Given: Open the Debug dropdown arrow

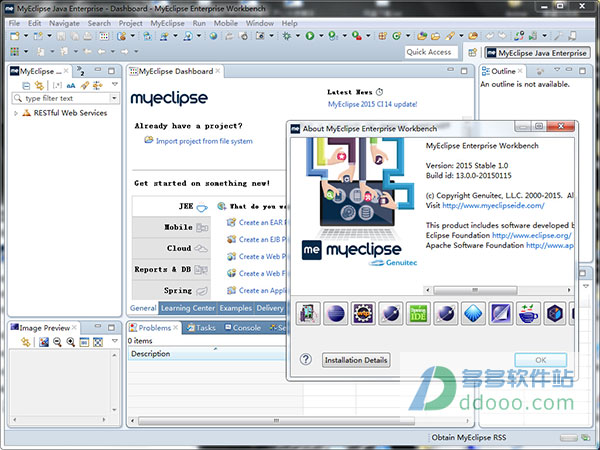Looking at the screenshot, I should pyautogui.click(x=297, y=36).
